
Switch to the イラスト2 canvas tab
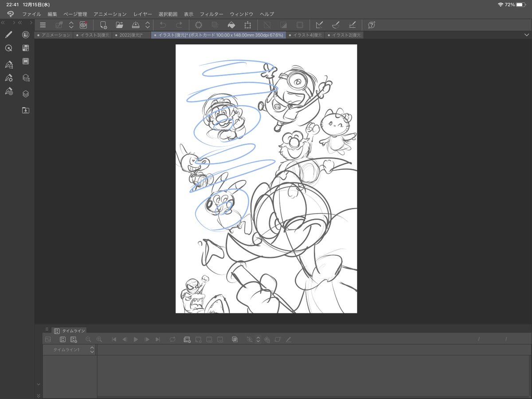(344, 35)
